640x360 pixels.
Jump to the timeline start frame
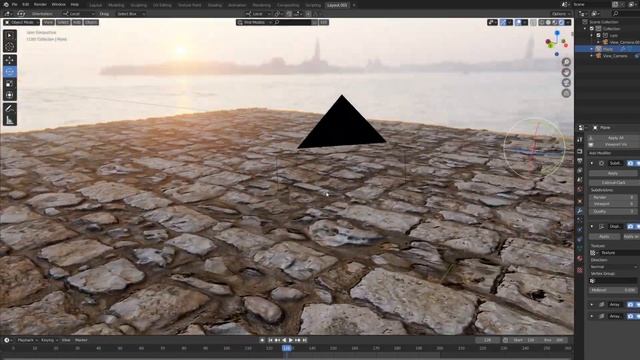point(270,340)
